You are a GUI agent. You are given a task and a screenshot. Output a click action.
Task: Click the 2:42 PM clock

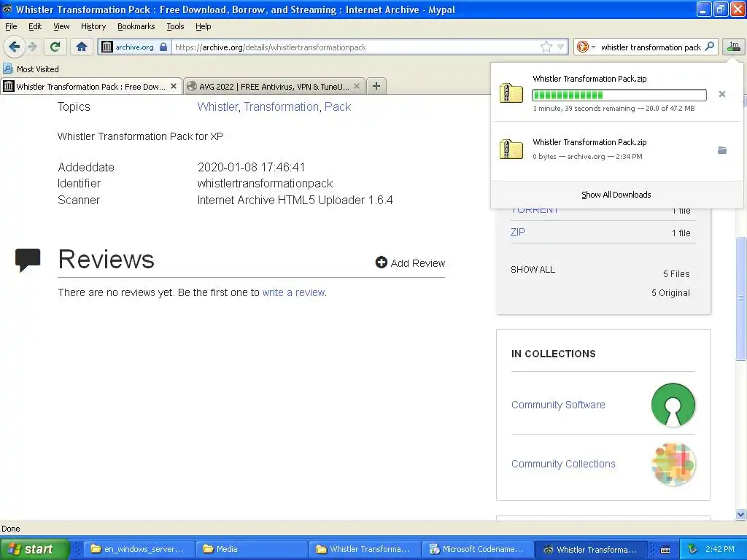[x=720, y=549]
